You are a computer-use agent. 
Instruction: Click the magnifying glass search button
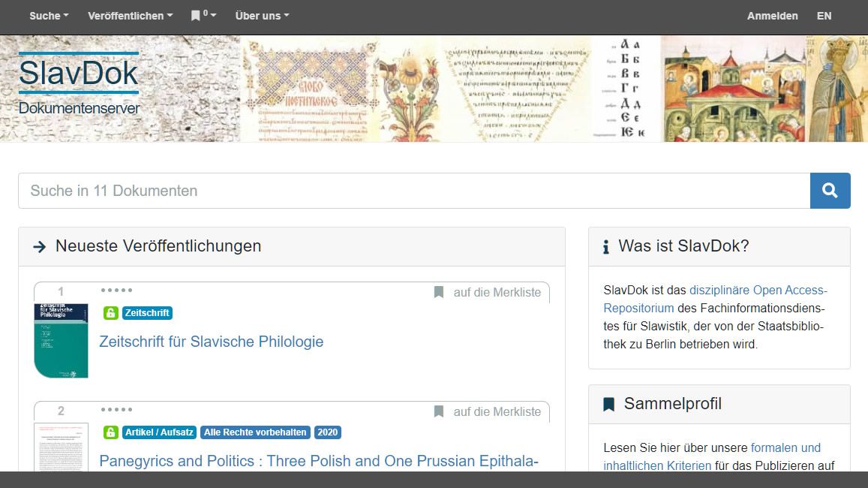[830, 191]
